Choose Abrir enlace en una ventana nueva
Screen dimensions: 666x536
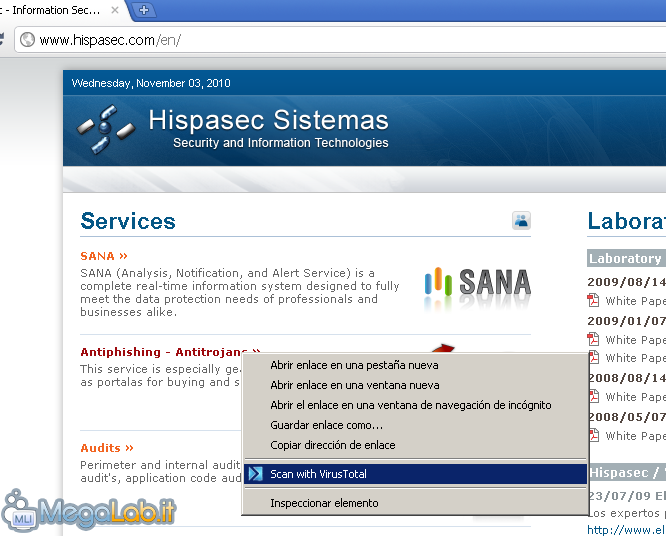tap(415, 385)
